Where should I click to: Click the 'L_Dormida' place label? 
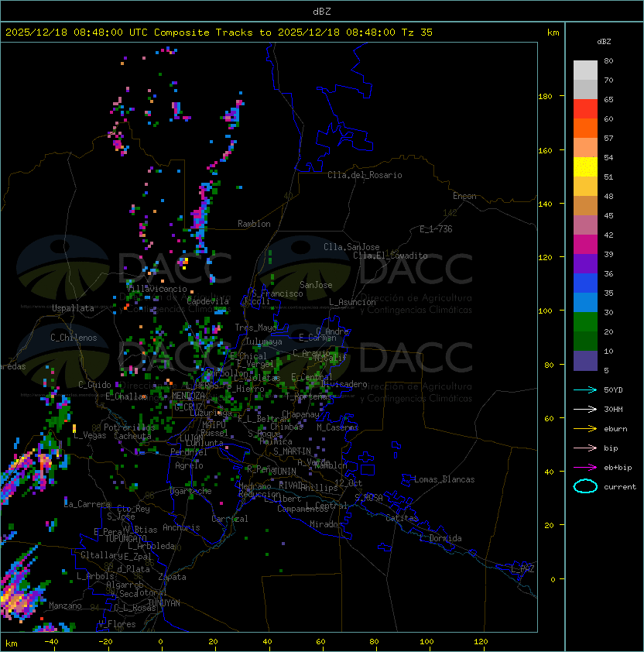(x=440, y=538)
